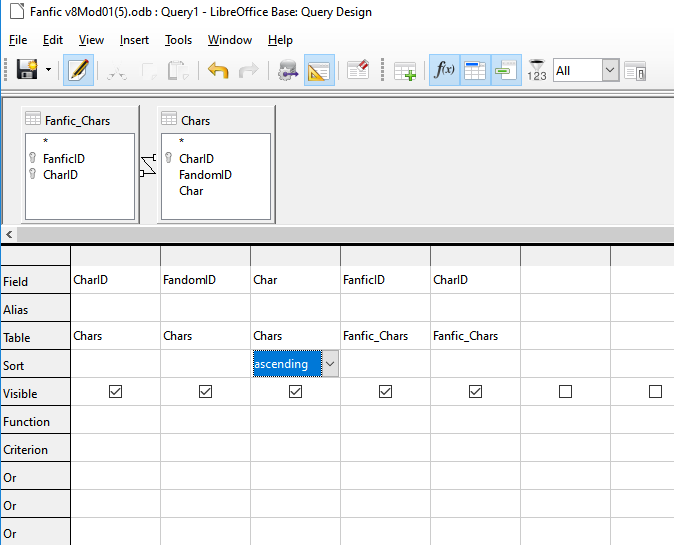
Task: Click the Undo arrow icon
Action: pos(218,71)
